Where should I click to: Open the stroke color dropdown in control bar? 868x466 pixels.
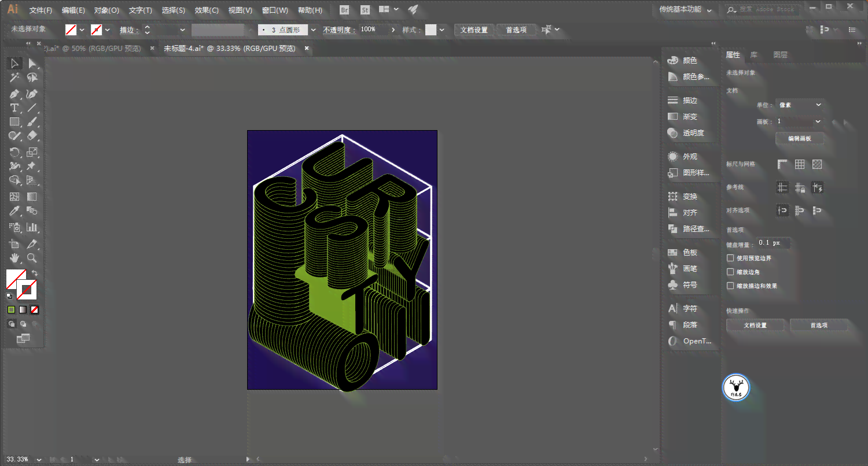coord(108,29)
